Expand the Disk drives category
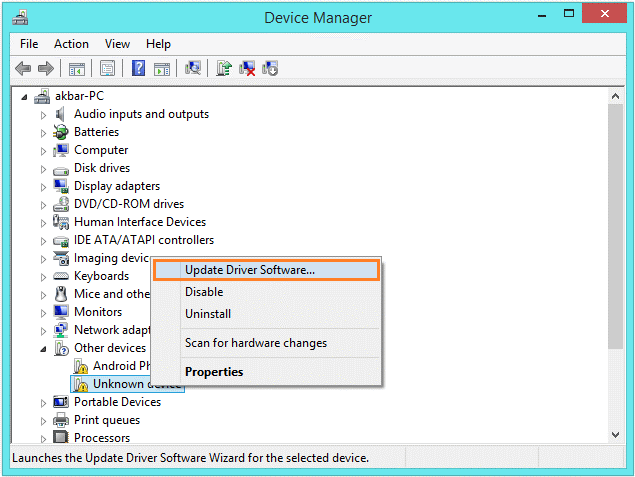Viewport: 635px width, 477px height. click(x=43, y=168)
